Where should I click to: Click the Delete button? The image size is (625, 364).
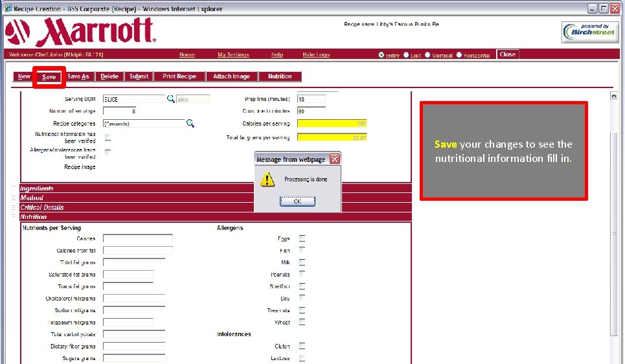pos(109,76)
